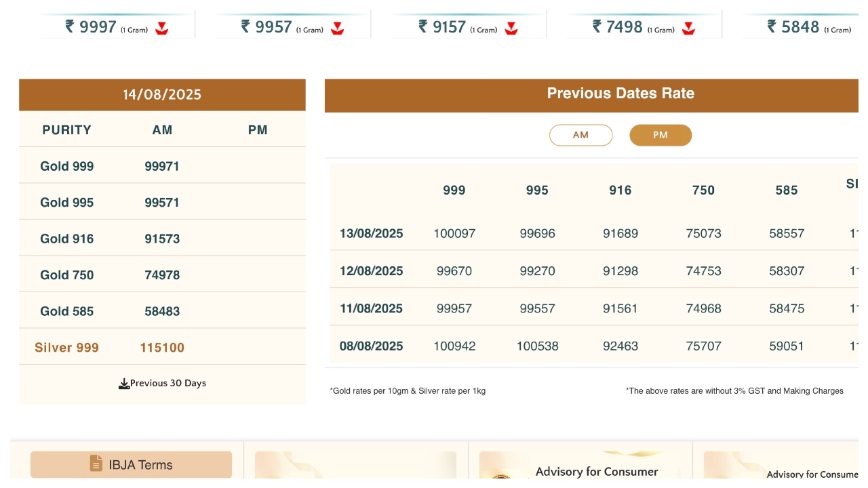Image resolution: width=868 pixels, height=488 pixels.
Task: Click the 14/08/2025 date header
Action: tap(162, 95)
